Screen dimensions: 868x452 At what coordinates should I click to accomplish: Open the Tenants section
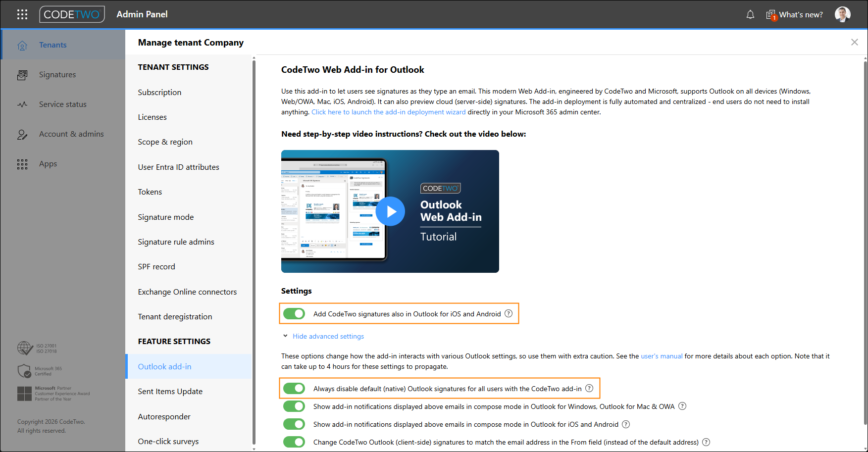pos(63,45)
